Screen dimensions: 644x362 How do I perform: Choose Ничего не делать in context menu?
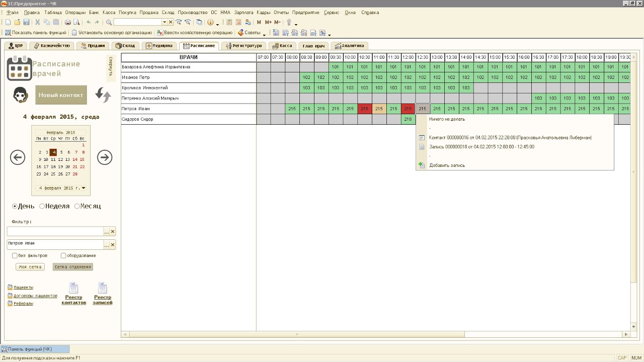click(x=447, y=119)
